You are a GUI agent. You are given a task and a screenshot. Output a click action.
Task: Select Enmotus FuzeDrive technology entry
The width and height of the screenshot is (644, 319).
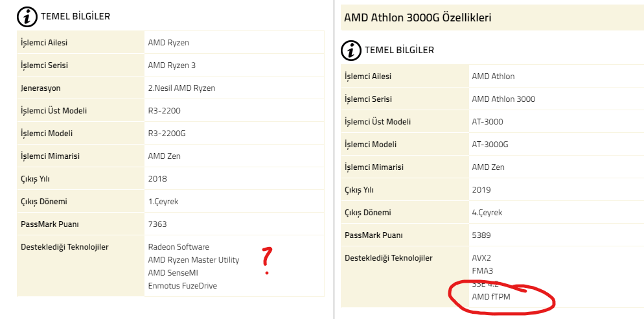coord(182,286)
